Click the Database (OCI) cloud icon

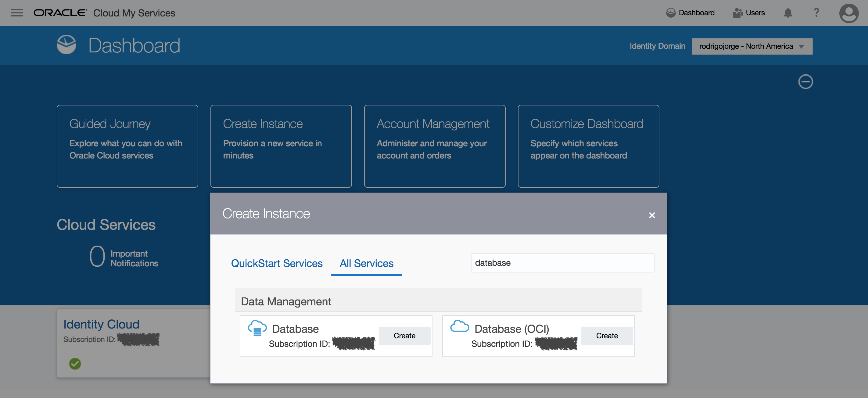(x=460, y=326)
